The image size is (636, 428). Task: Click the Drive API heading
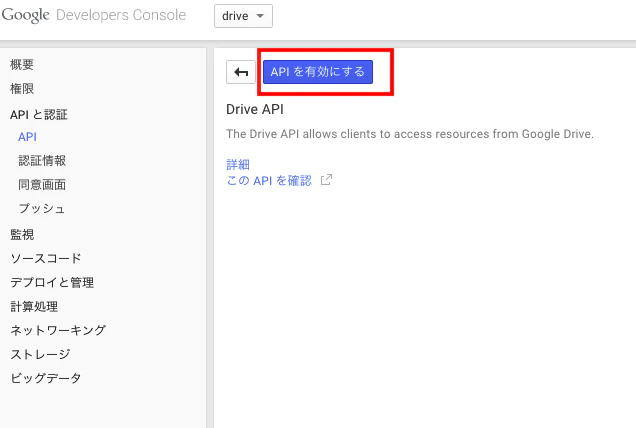click(255, 110)
